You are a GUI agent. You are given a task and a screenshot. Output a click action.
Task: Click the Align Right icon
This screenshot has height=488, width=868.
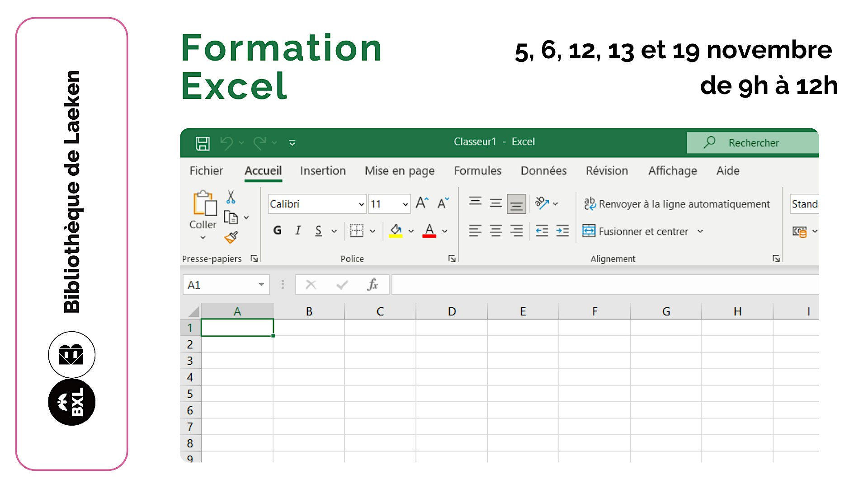tap(516, 231)
